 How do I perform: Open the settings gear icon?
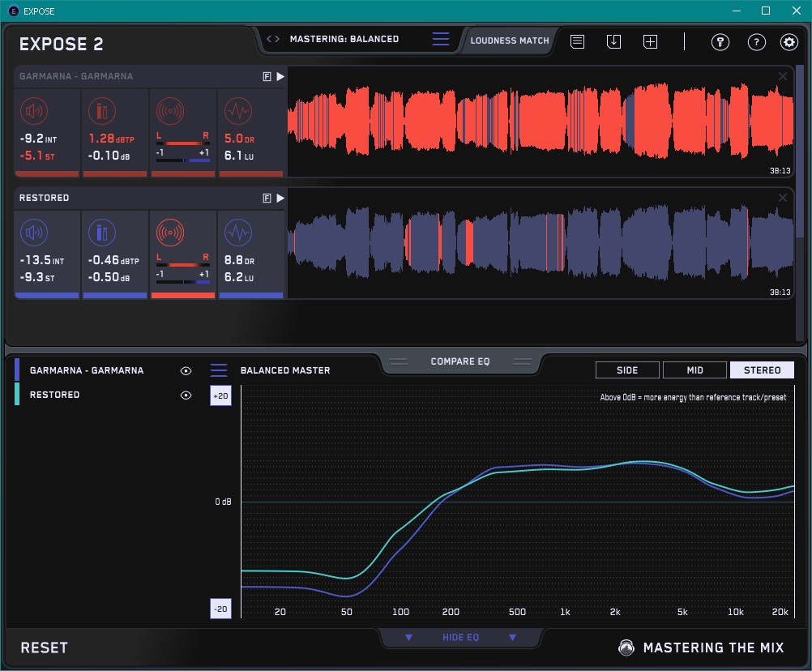click(x=788, y=42)
